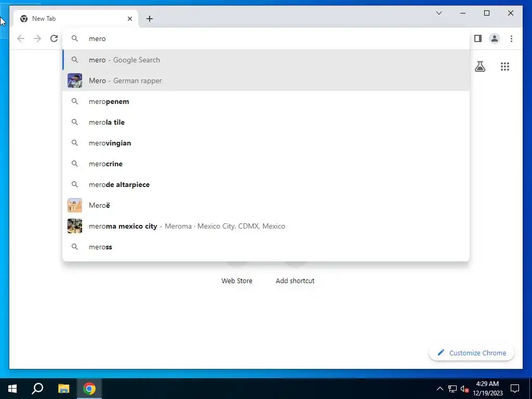Screen dimensions: 532x399
Task: Choose the merode altarpiece suggestion
Action: click(x=266, y=184)
